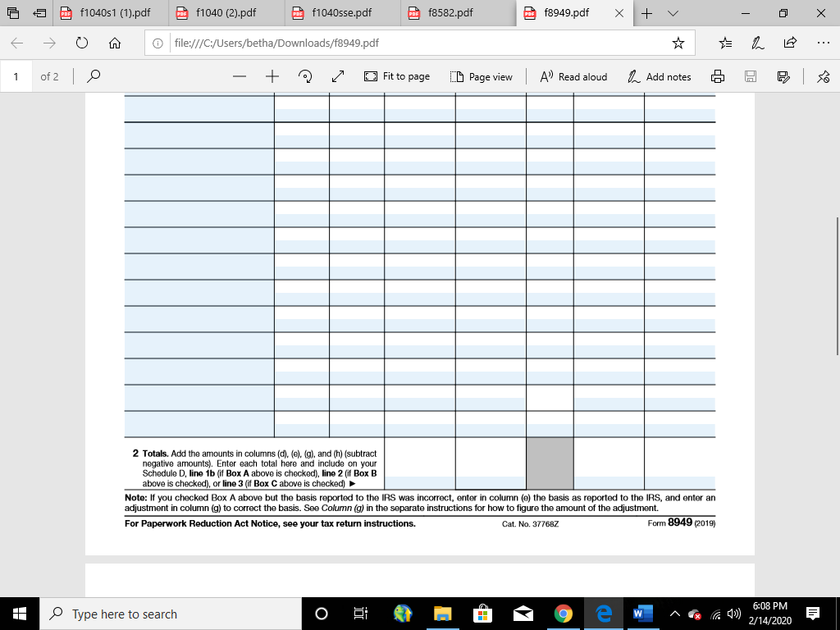Open Microsoft Store from taskbar

pos(482,614)
